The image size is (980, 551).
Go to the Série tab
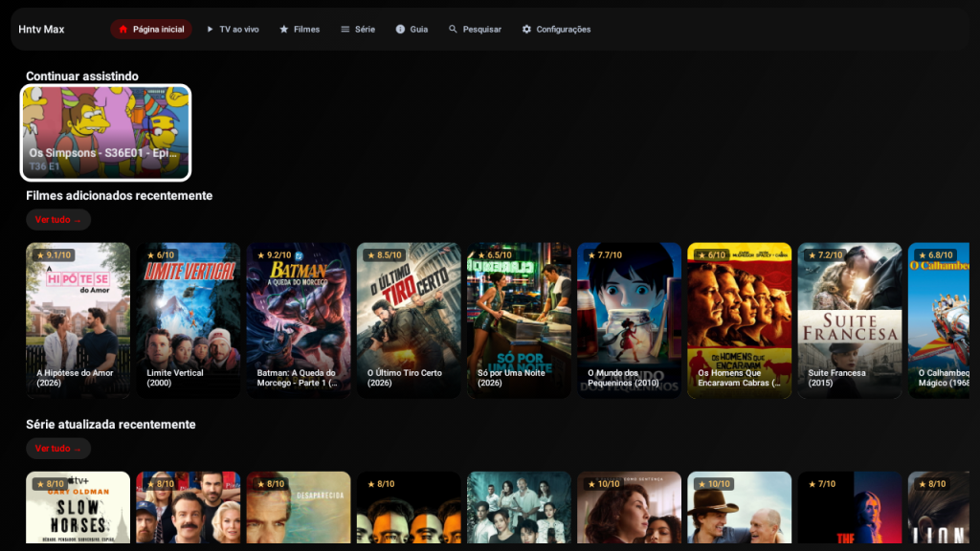(358, 30)
